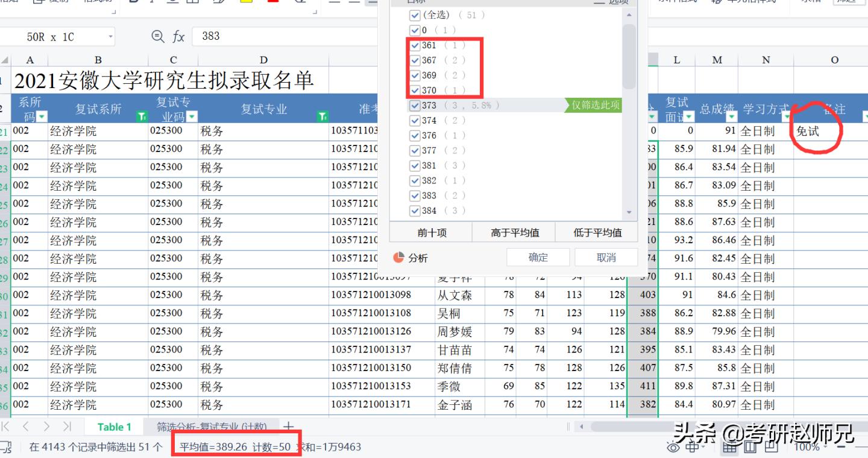
Task: Click 仅筛选此项 next to 373
Action: (x=595, y=106)
